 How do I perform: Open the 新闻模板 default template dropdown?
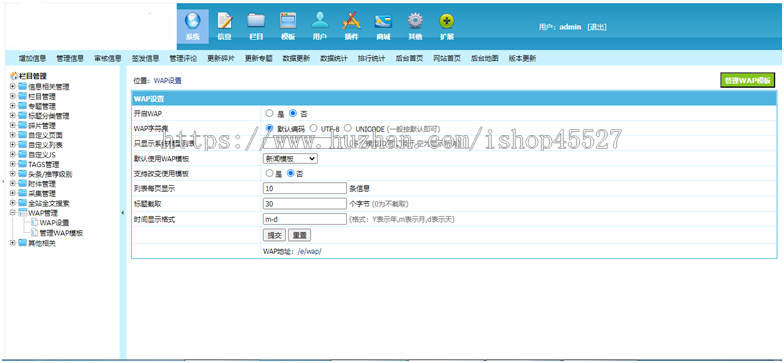pyautogui.click(x=290, y=158)
